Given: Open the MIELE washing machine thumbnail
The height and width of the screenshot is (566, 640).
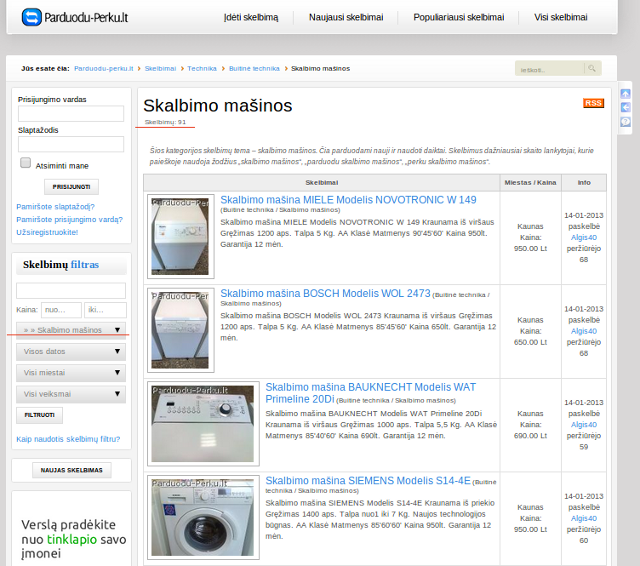Looking at the screenshot, I should (x=180, y=236).
